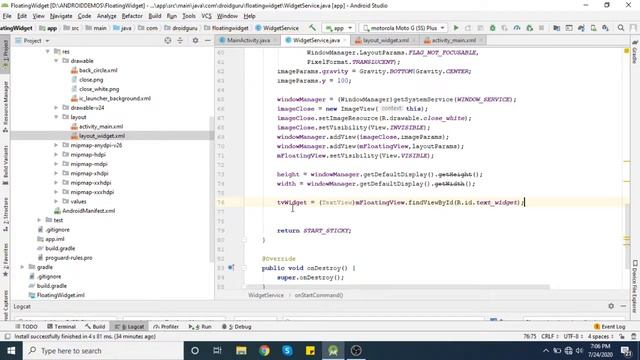Click the Make Project hammer icon

(x=312, y=28)
